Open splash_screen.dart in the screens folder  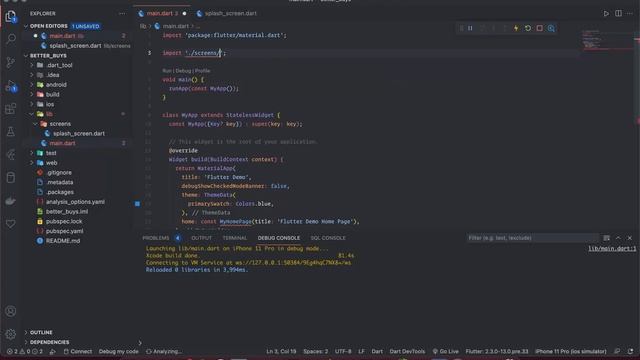pos(79,133)
